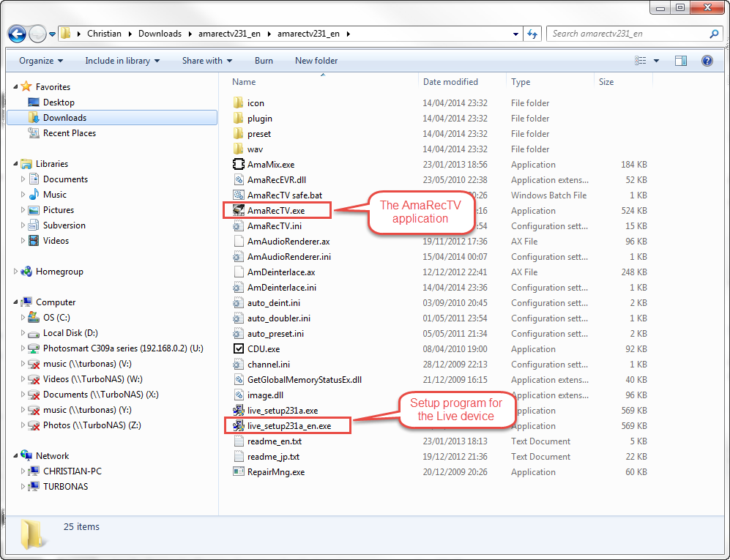730x560 pixels.
Task: Expand the Music library node
Action: 23,195
